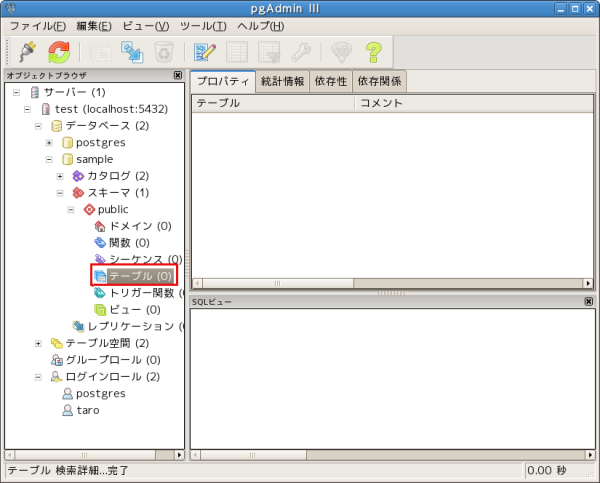Refresh the selected object with toolbar icon
The width and height of the screenshot is (600, 483).
(x=59, y=52)
